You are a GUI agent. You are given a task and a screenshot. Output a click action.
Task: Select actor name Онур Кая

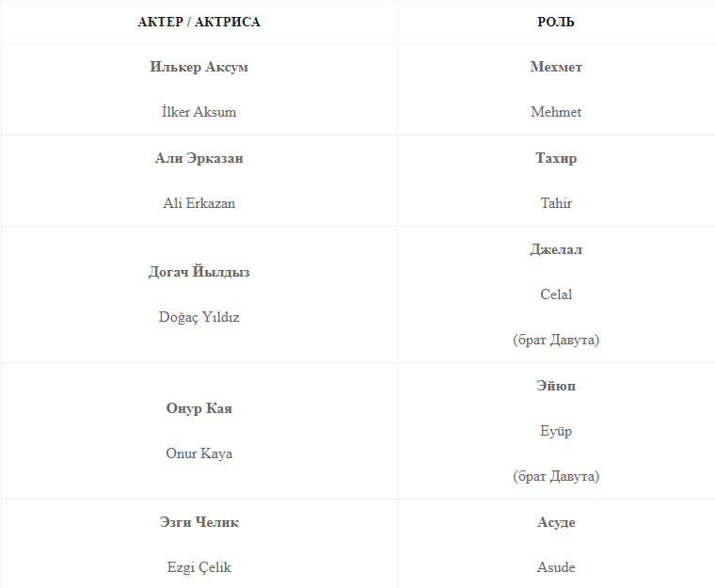(x=199, y=408)
